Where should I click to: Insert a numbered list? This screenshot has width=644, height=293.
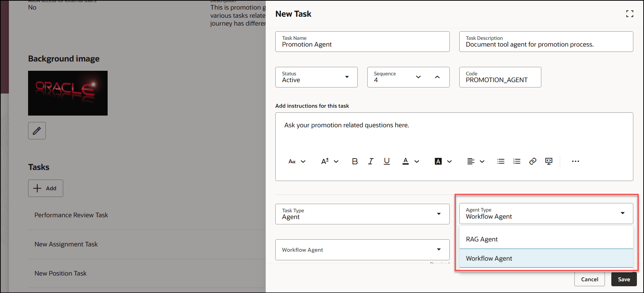[517, 161]
